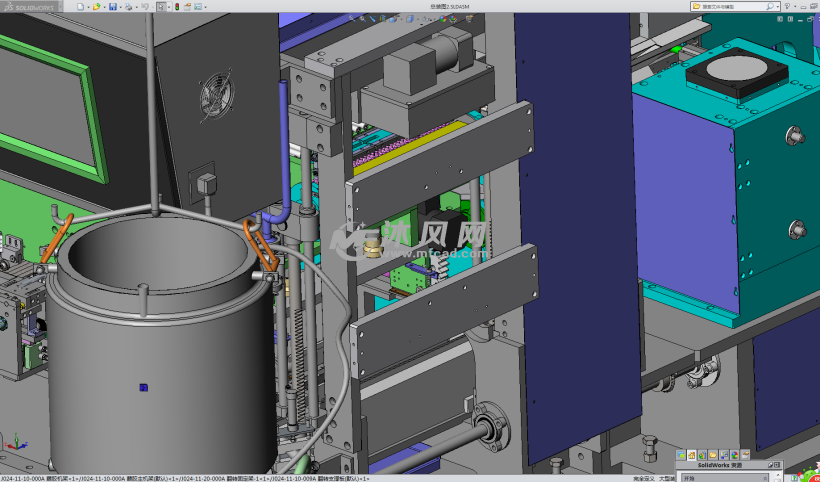This screenshot has width=820, height=482.
Task: Click the Undo arrow icon
Action: 145,7
